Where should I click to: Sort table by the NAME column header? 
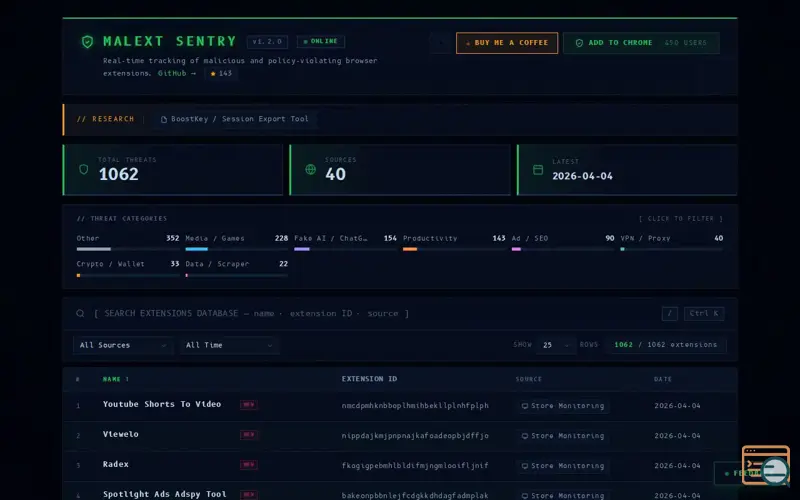115,379
